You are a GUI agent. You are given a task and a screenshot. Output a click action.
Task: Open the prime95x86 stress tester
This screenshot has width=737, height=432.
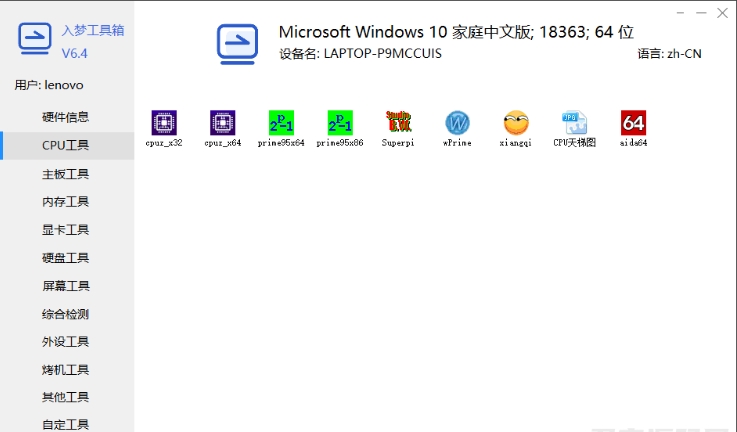click(x=340, y=128)
